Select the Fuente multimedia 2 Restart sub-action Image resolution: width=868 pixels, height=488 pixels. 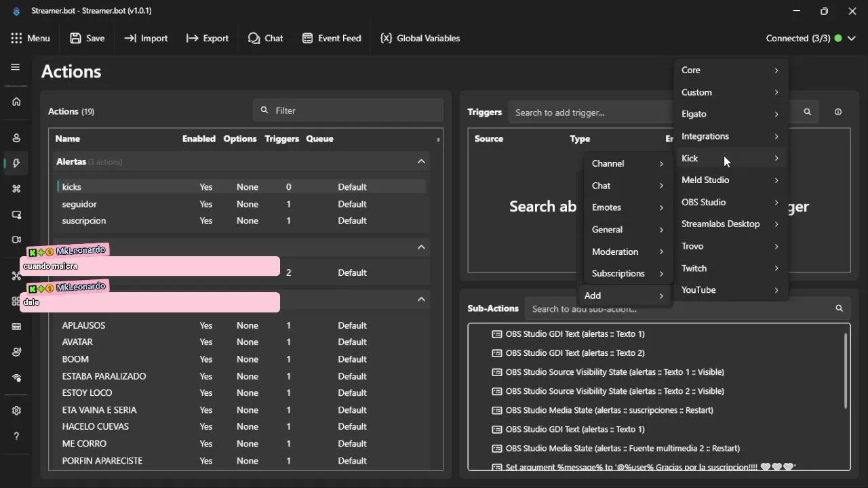pos(616,449)
